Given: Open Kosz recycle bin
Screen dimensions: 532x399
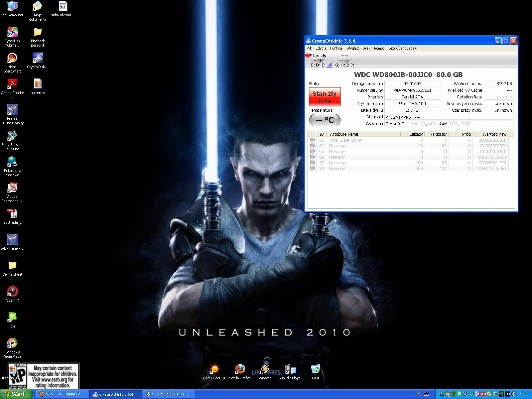Looking at the screenshot, I should pyautogui.click(x=316, y=372).
